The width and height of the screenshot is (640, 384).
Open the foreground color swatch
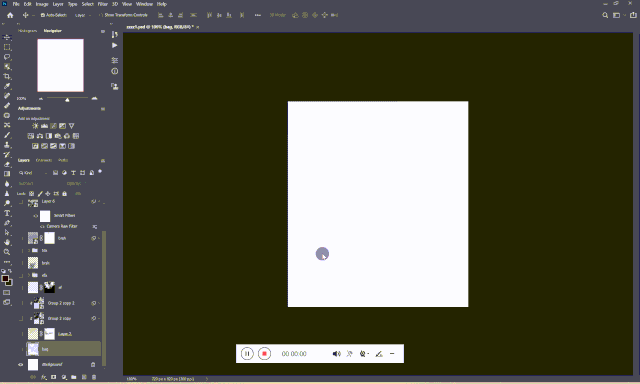[x=5, y=279]
